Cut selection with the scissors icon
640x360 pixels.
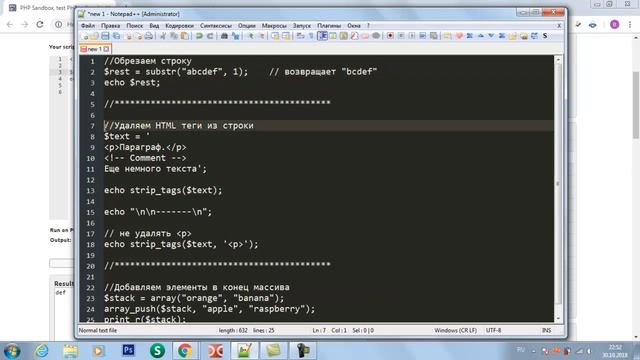pyautogui.click(x=163, y=36)
